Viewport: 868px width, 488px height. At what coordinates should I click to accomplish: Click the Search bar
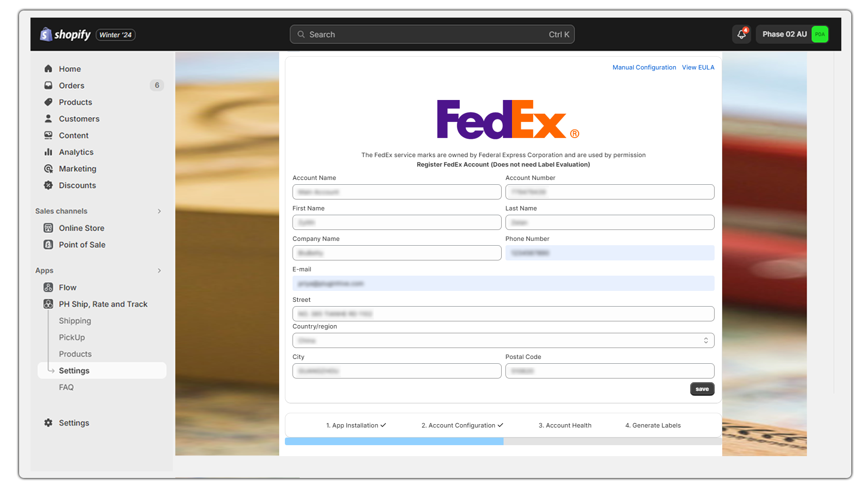pos(432,34)
